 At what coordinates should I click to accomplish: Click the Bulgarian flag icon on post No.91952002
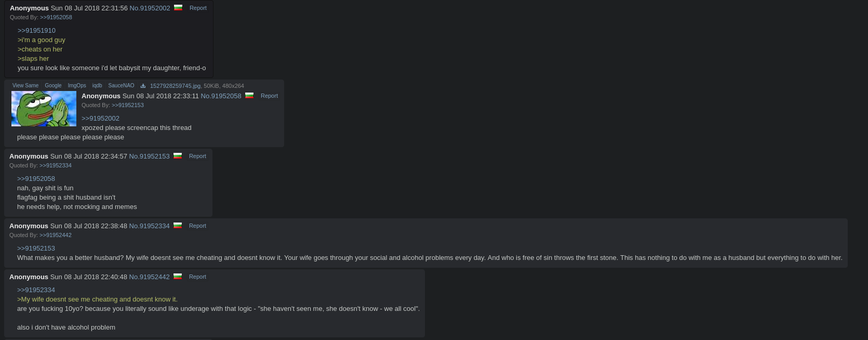[x=178, y=8]
